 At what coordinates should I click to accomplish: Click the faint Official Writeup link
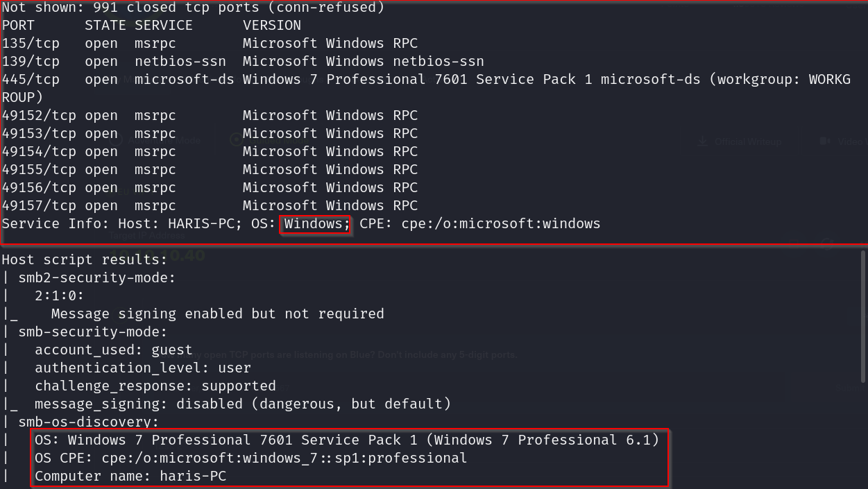[748, 141]
